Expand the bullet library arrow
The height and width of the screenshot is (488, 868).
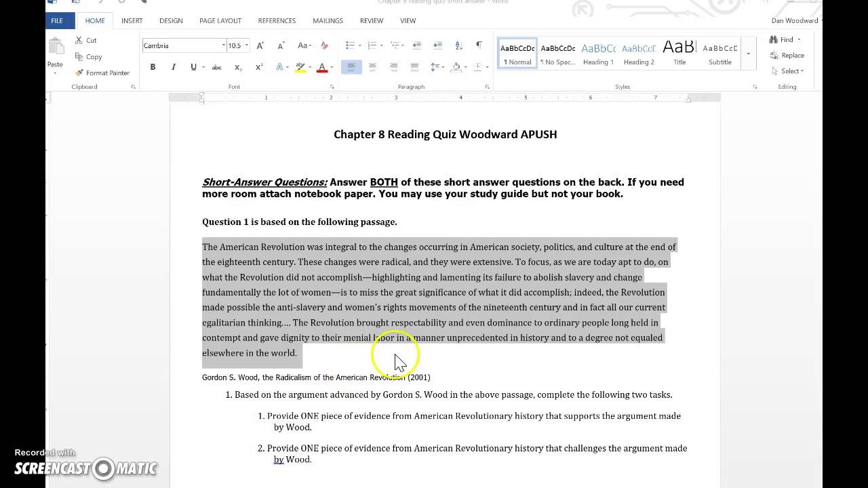pyautogui.click(x=359, y=45)
